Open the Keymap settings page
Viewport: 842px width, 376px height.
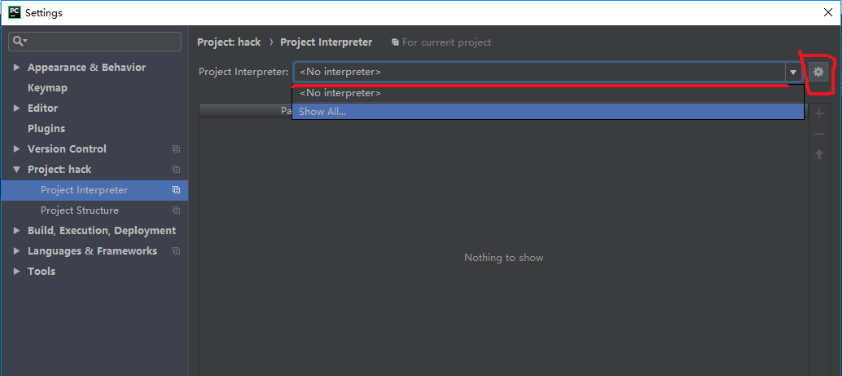point(47,88)
